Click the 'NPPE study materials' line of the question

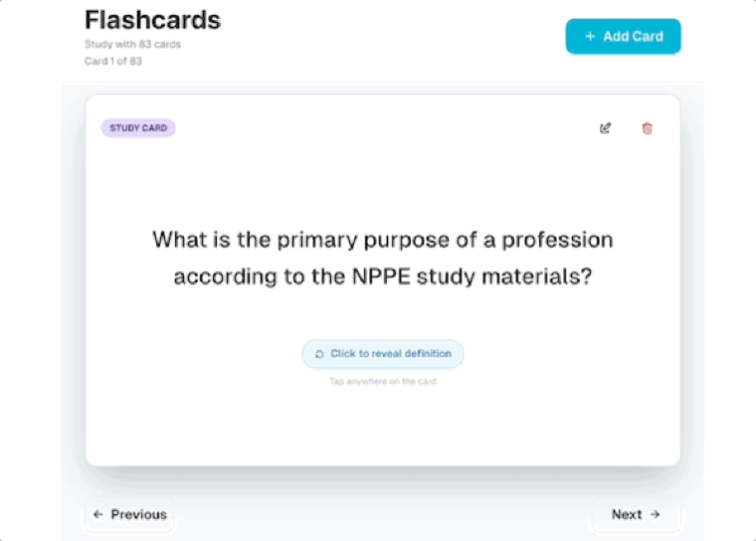(x=383, y=277)
